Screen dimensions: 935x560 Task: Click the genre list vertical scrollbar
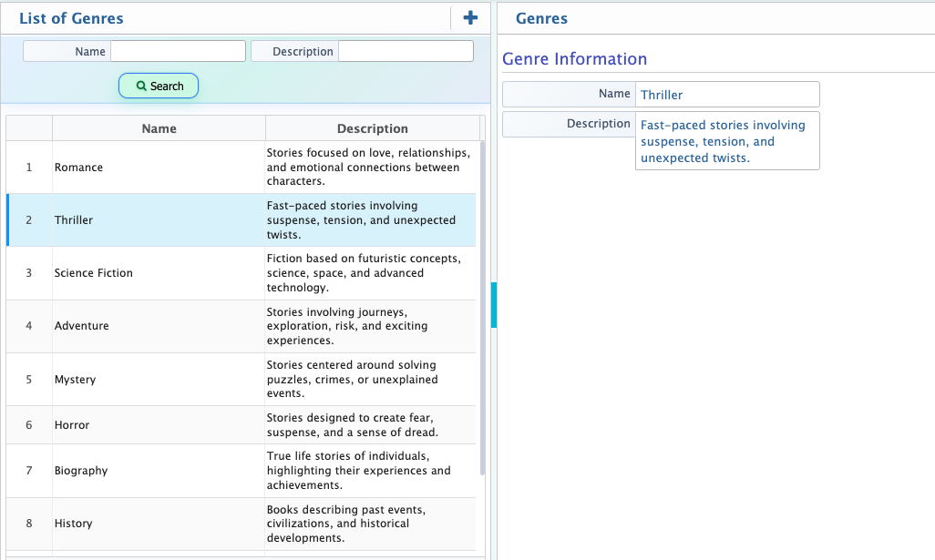coord(482,310)
